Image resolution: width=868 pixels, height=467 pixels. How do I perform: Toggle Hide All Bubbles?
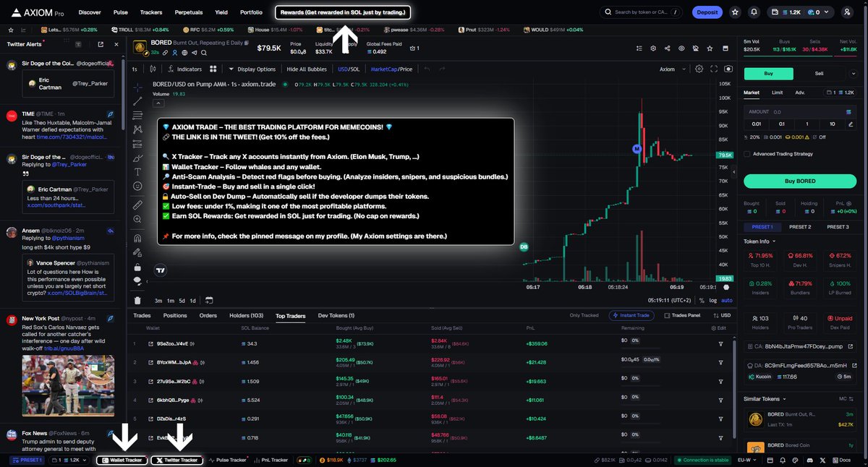(x=307, y=69)
